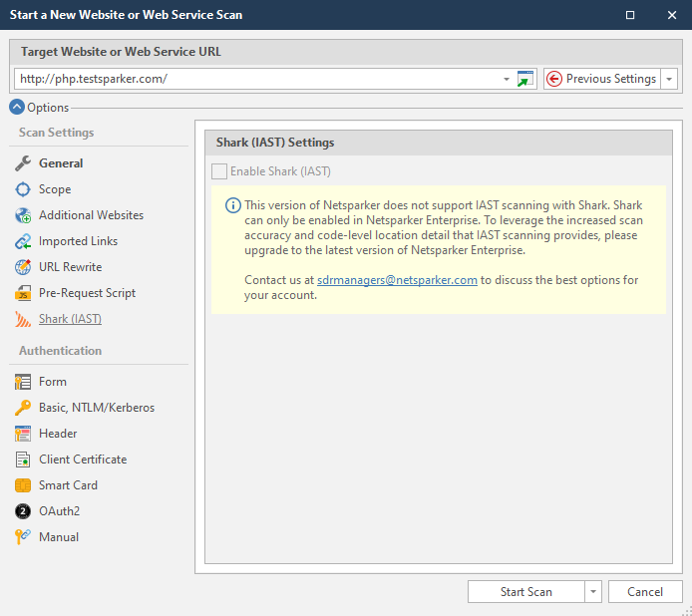Viewport: 692px width, 616px height.
Task: Open Client Certificate settings
Action: 83,460
